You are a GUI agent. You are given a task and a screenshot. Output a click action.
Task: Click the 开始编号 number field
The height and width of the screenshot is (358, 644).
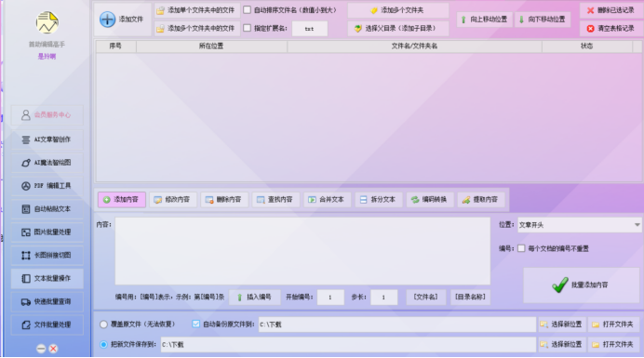click(x=330, y=298)
